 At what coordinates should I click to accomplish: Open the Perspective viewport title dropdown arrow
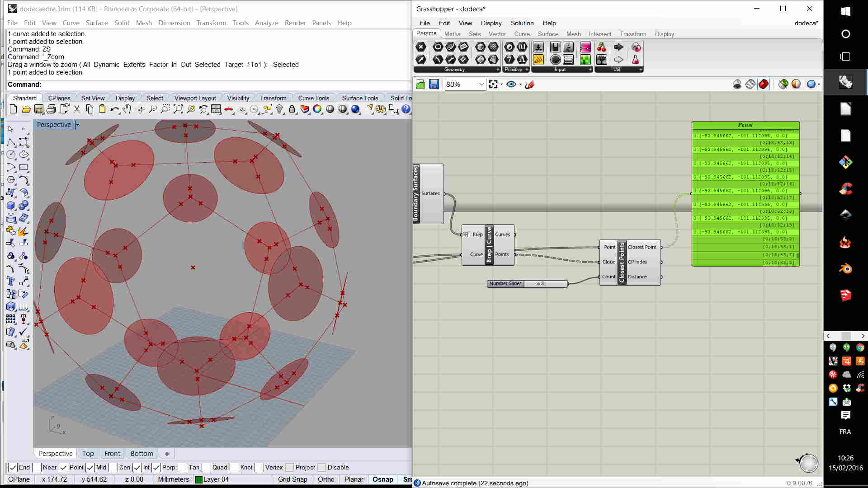coord(77,125)
